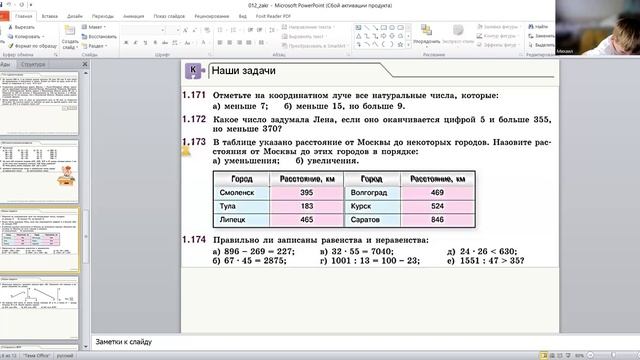The height and width of the screenshot is (360, 640).
Task: Toggle bulleted list in Paragraph group
Action: (220, 30)
